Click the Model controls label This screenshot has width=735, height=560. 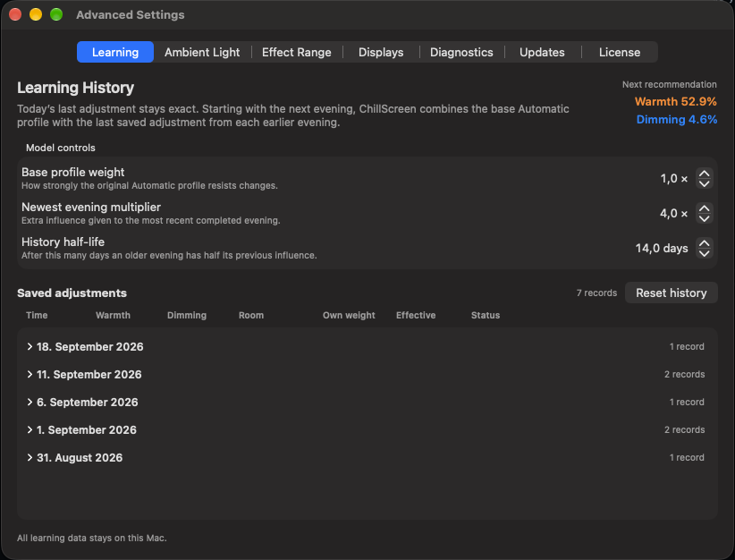tap(61, 148)
